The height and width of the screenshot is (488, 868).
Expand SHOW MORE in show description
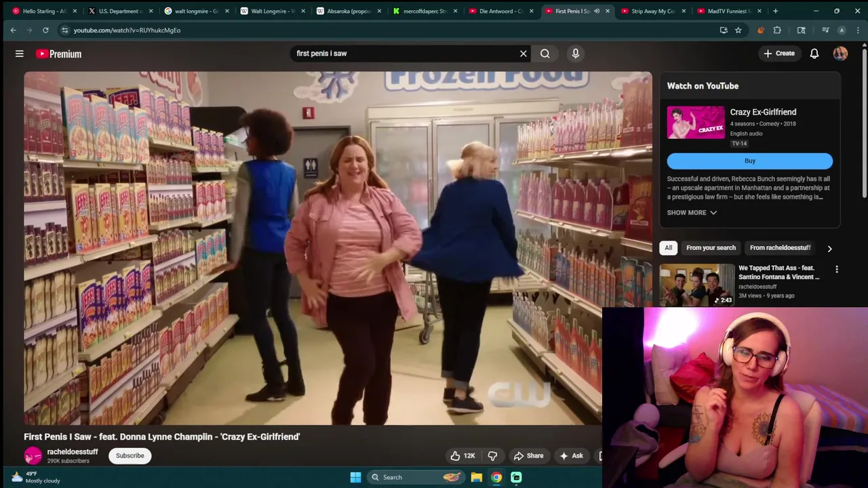692,213
